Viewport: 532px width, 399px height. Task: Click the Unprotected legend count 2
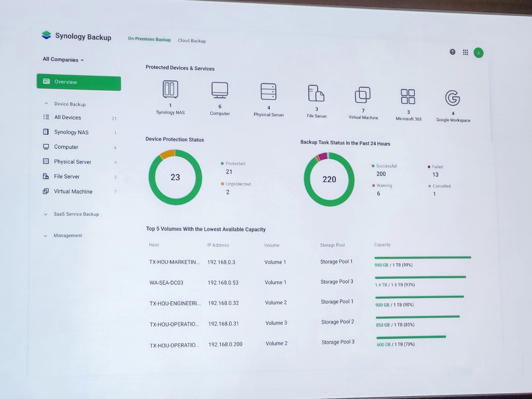(228, 192)
